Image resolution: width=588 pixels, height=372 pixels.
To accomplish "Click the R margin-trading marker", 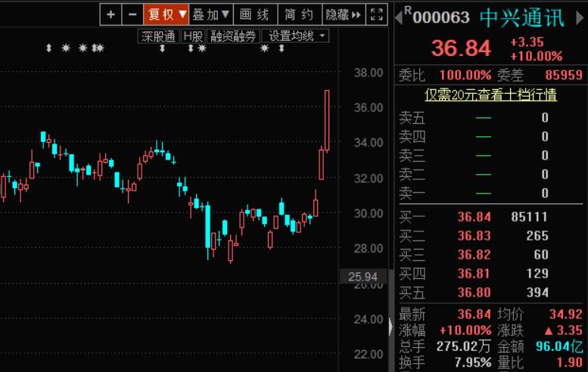I will click(408, 11).
